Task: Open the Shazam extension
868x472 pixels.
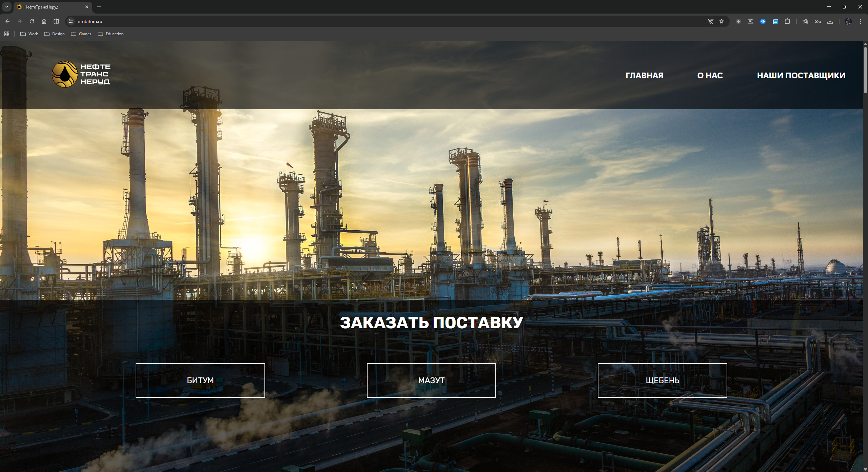Action: click(x=763, y=21)
